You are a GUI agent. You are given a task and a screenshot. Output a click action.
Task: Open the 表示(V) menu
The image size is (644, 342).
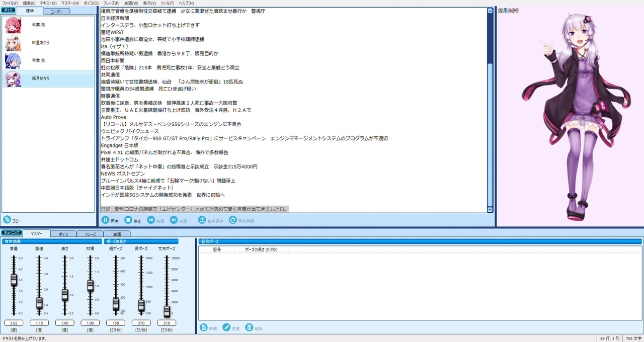(x=149, y=3)
